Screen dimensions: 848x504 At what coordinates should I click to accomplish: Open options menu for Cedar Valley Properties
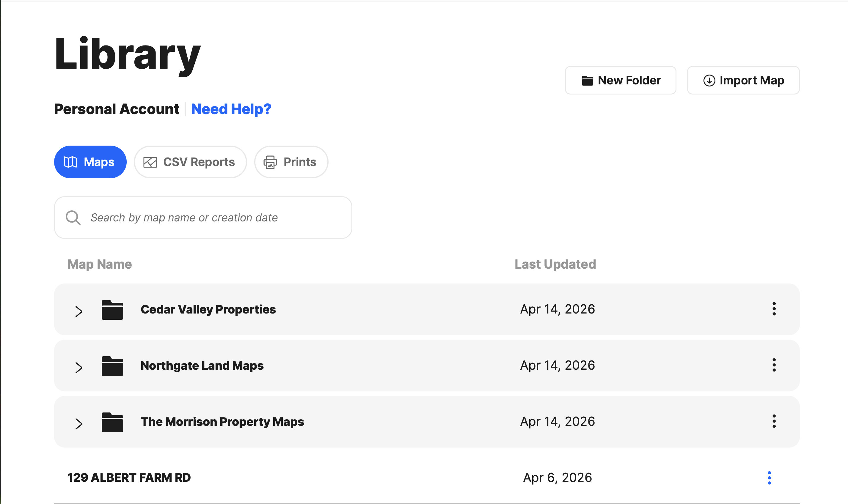point(774,309)
